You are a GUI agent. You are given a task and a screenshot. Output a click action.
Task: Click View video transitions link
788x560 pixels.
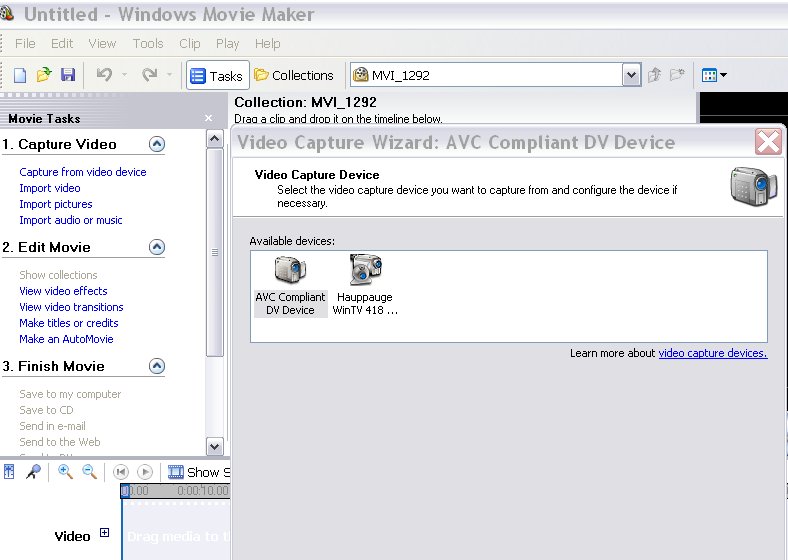[71, 307]
